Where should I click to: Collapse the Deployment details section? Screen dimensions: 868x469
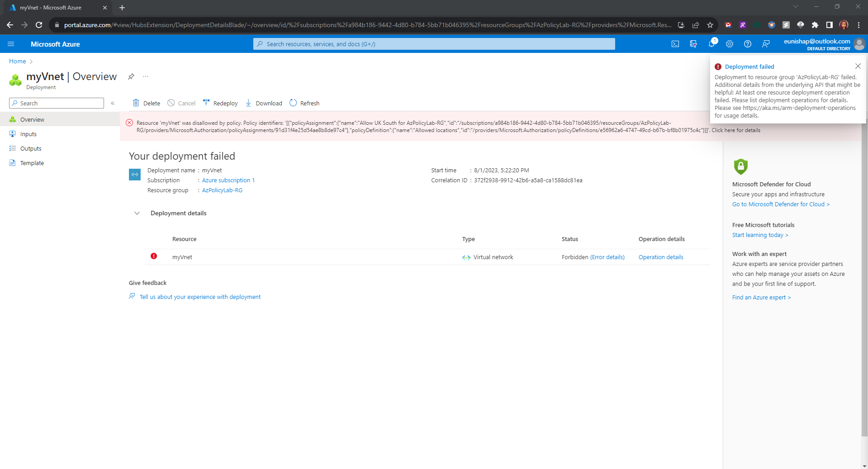pyautogui.click(x=137, y=213)
